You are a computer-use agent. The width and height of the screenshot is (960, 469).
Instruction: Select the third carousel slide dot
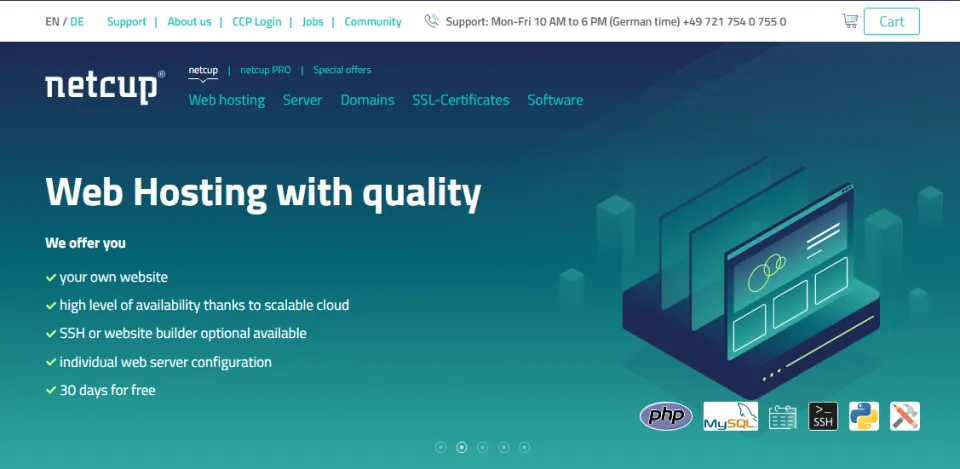tap(483, 447)
